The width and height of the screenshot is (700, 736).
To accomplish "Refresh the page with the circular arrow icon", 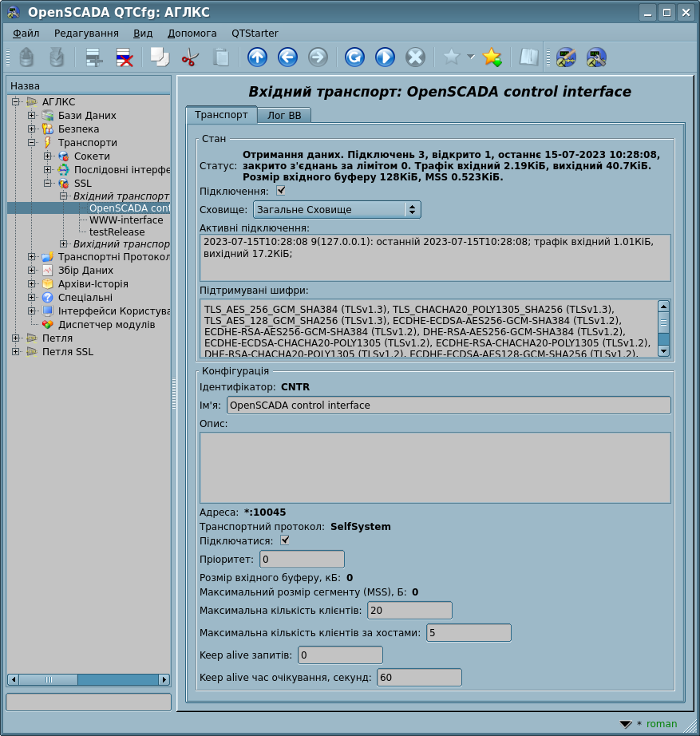I will (354, 57).
